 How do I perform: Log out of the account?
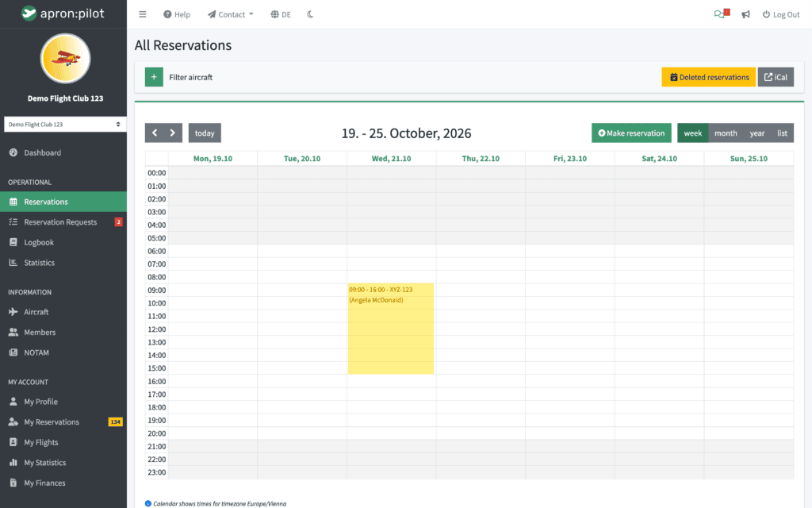(781, 14)
